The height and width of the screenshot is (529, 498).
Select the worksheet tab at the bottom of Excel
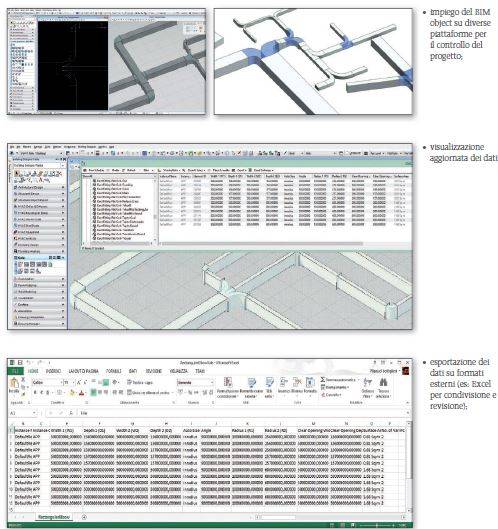pos(53,517)
